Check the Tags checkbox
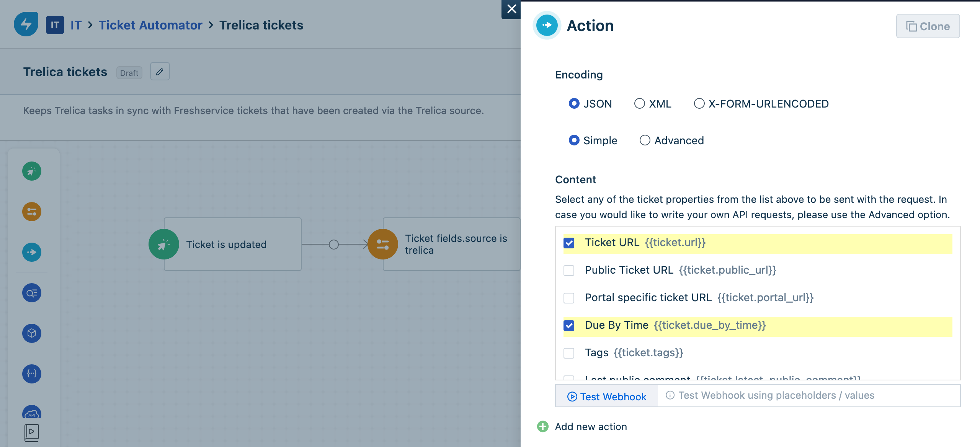980x447 pixels. pos(569,353)
